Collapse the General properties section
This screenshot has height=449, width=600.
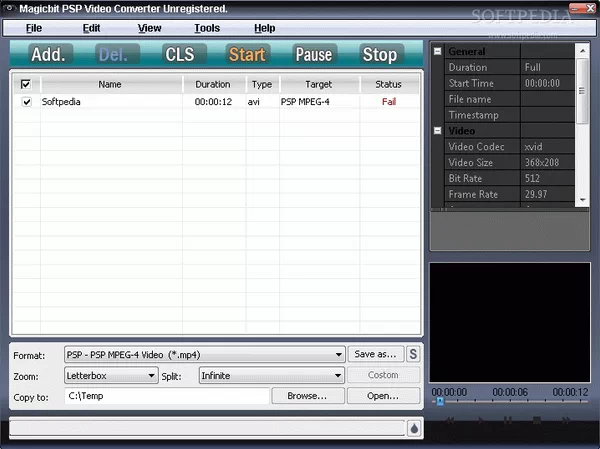pos(438,51)
